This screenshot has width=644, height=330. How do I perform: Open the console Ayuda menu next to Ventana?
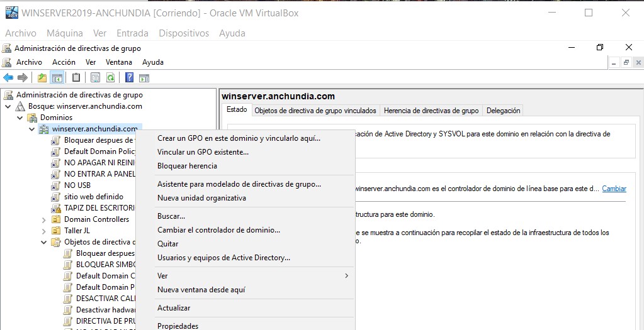pos(153,62)
